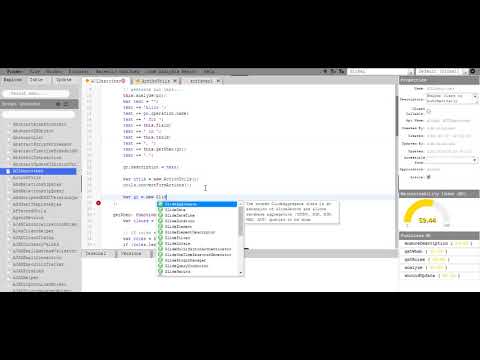Image resolution: width=480 pixels, height=360 pixels.
Task: Focus the script includes filter box
Action: coord(38,114)
